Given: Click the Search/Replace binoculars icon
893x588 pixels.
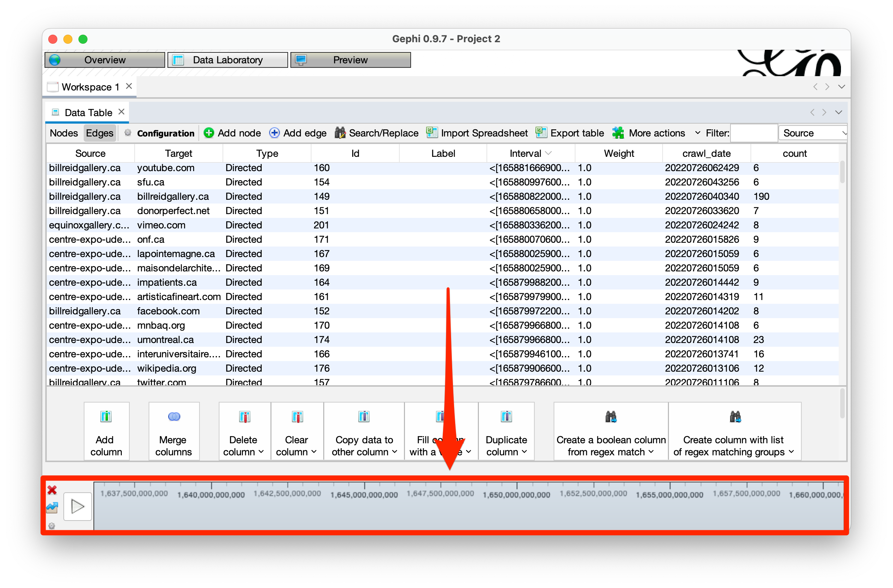Looking at the screenshot, I should click(x=340, y=133).
